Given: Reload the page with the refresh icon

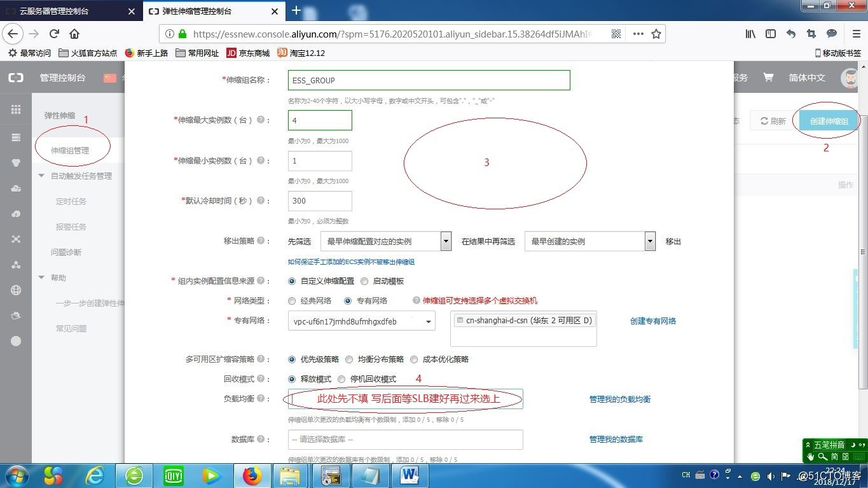Looking at the screenshot, I should click(x=54, y=34).
